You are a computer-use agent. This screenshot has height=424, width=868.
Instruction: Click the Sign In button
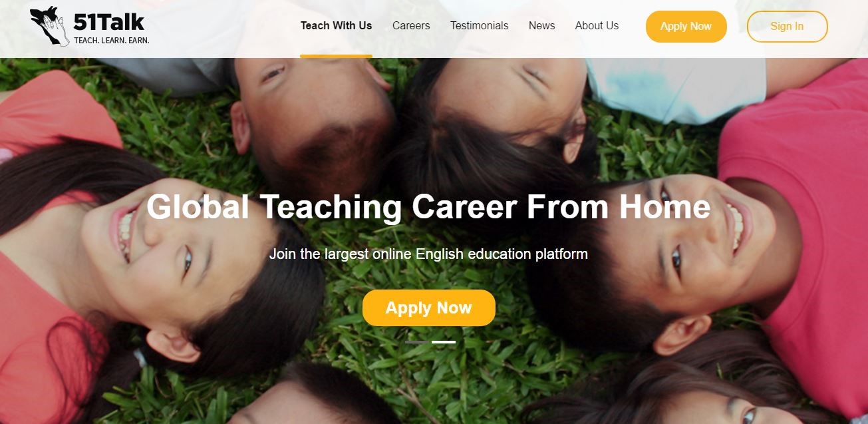point(787,27)
